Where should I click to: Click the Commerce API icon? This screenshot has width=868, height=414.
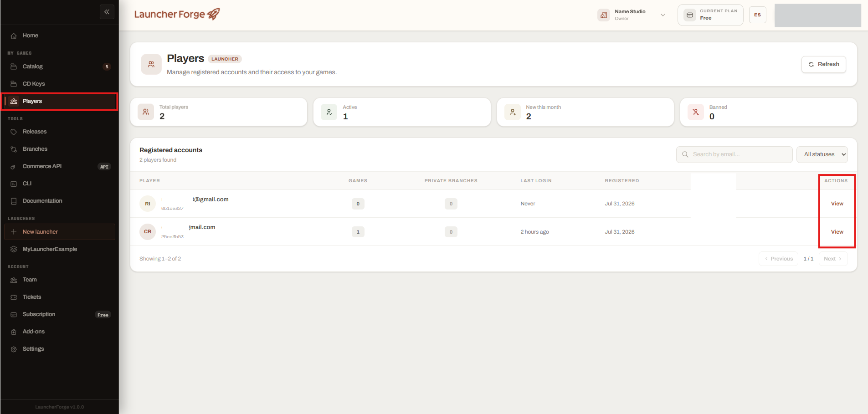pyautogui.click(x=14, y=166)
